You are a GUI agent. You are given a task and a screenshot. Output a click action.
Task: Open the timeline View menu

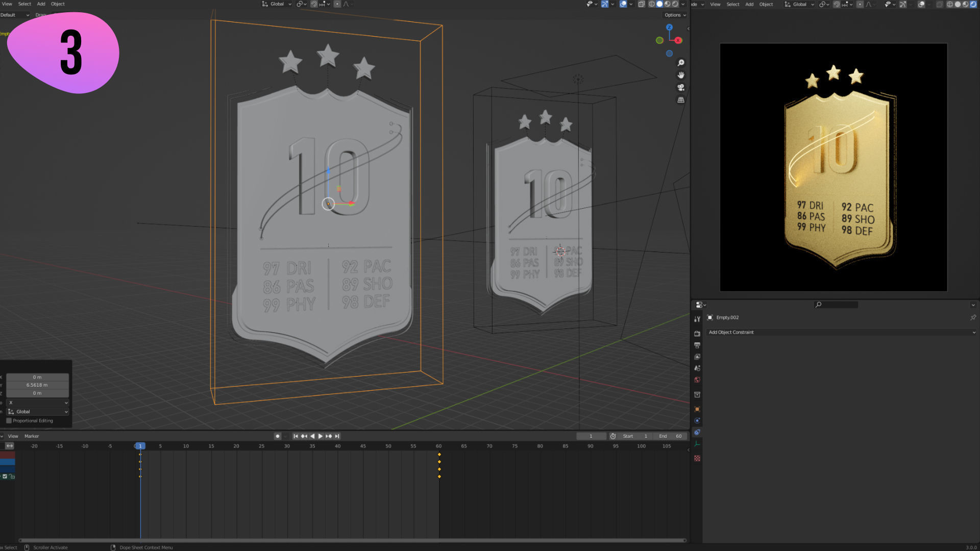[x=13, y=436]
